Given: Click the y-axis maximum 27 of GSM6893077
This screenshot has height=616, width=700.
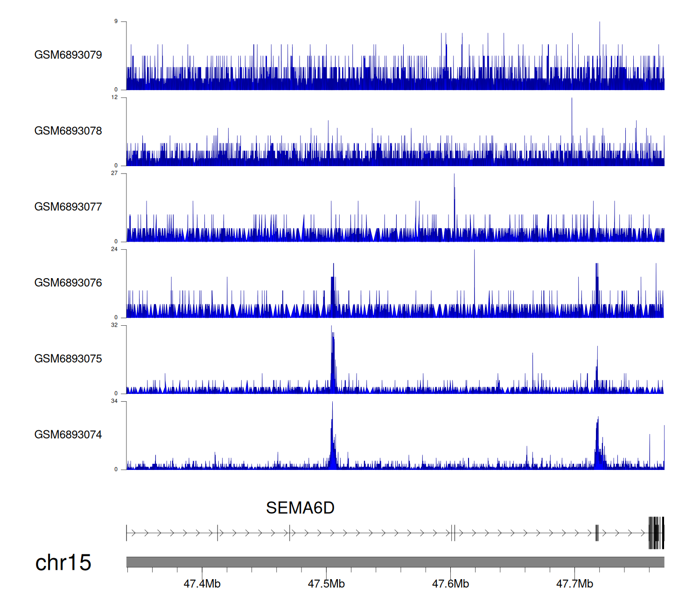Looking at the screenshot, I should coord(114,173).
